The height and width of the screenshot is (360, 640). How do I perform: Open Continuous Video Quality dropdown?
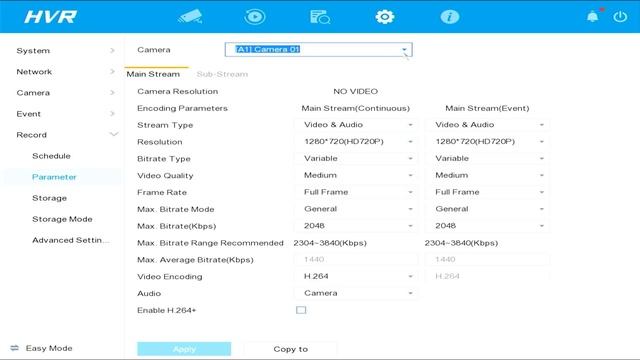(356, 175)
